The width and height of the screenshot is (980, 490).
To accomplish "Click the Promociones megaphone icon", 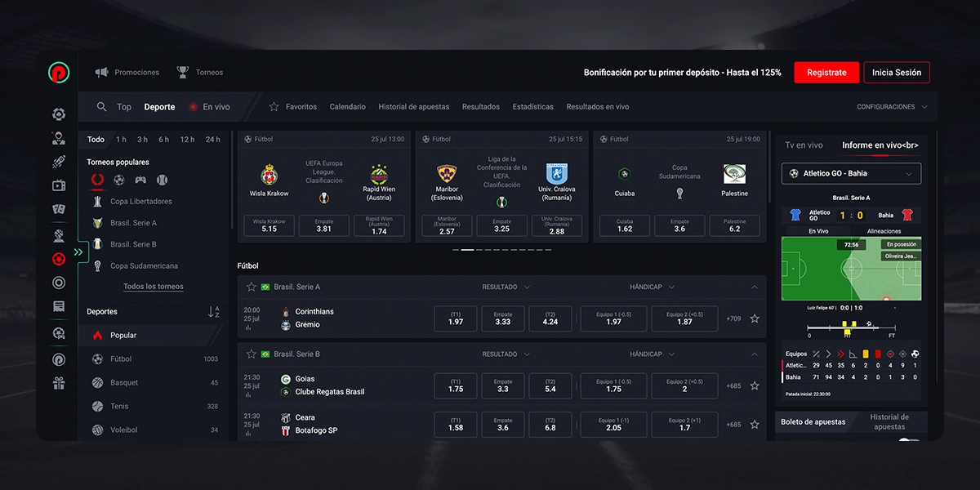I will 102,73.
